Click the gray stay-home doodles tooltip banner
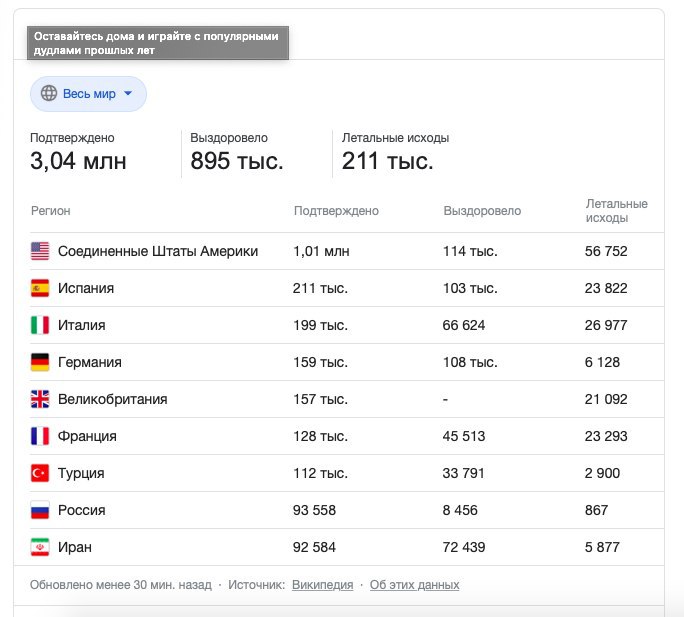Screen dimensions: 684x617 click(158, 43)
